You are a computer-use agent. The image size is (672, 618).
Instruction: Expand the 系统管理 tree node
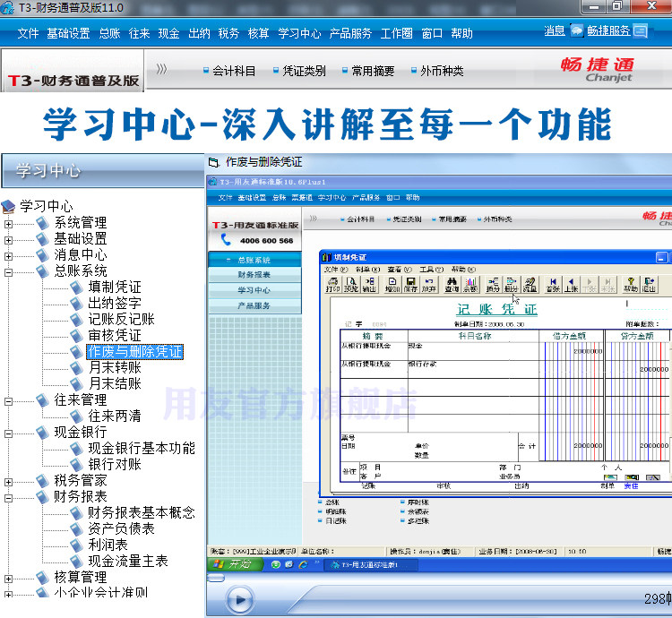coord(9,224)
